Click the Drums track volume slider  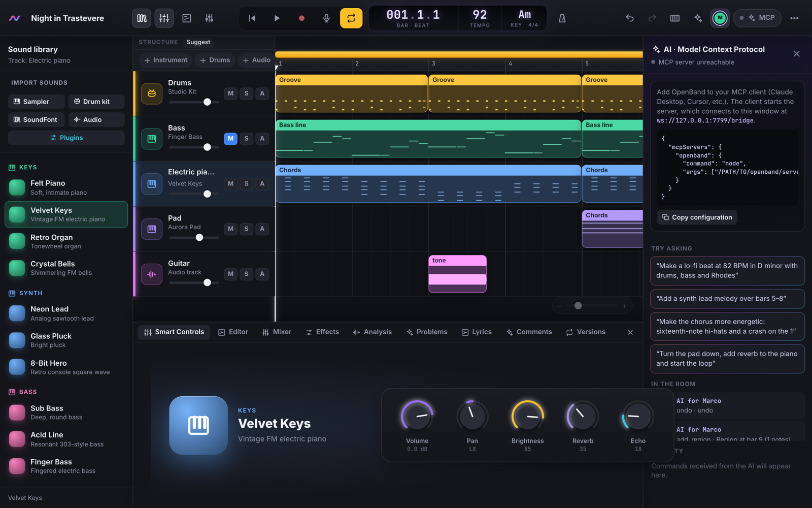(194, 102)
